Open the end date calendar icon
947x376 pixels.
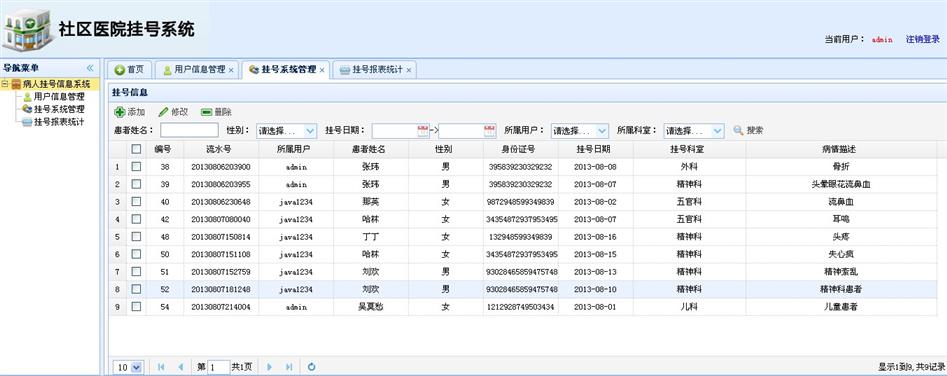[x=489, y=130]
